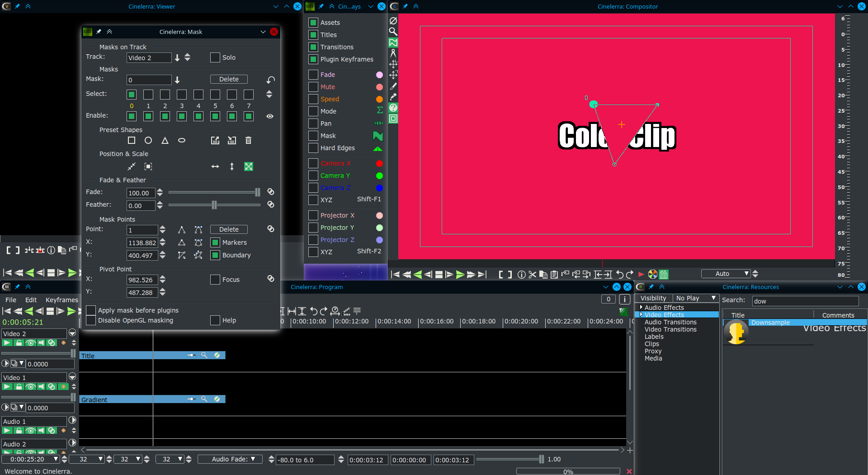The height and width of the screenshot is (475, 868).
Task: Click the center mask icon in Position & Scale
Action: (x=148, y=166)
